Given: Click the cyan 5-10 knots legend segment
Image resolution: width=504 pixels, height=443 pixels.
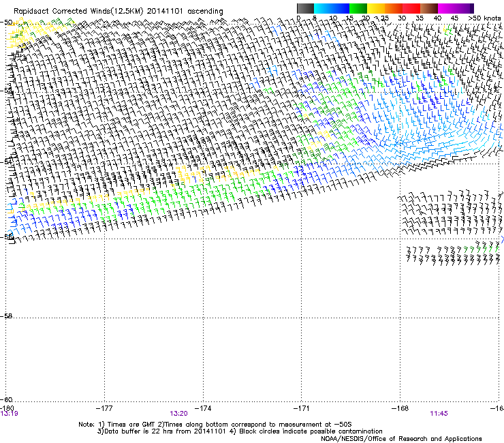Looking at the screenshot, I should pyautogui.click(x=323, y=8).
